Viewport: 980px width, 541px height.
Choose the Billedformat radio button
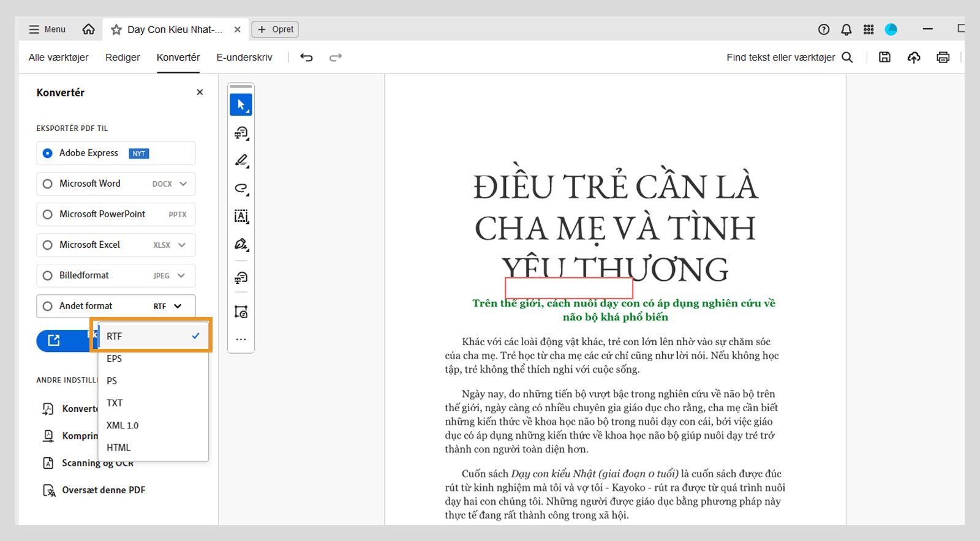click(48, 275)
